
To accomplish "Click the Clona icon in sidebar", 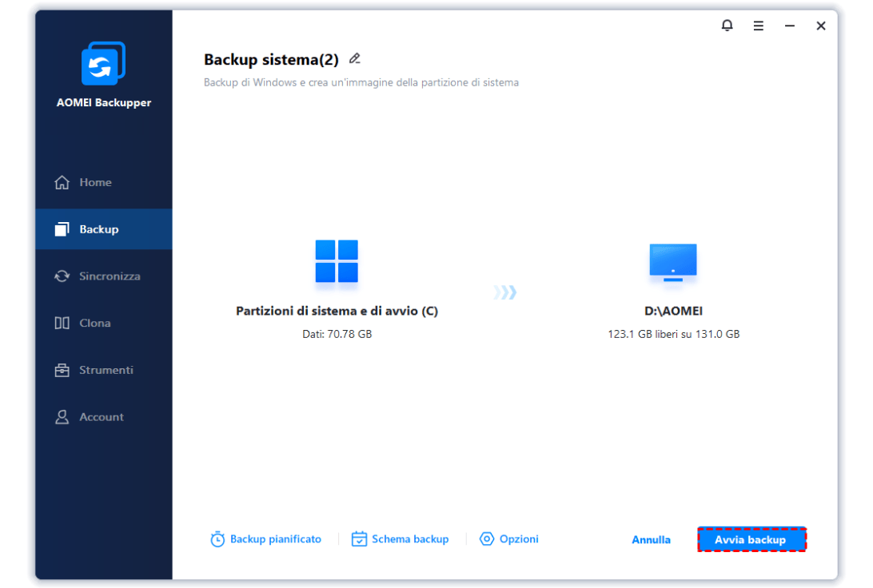I will click(x=62, y=323).
